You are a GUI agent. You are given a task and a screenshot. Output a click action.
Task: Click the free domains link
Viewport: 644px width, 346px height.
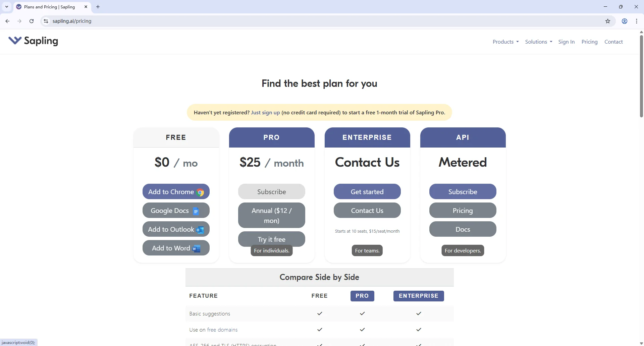pyautogui.click(x=222, y=330)
